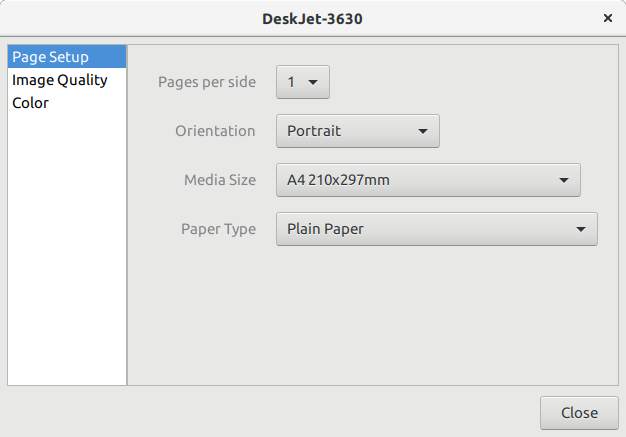Viewport: 626px width, 437px height.
Task: Close the DeskJet-3630 dialog with X
Action: [x=608, y=18]
